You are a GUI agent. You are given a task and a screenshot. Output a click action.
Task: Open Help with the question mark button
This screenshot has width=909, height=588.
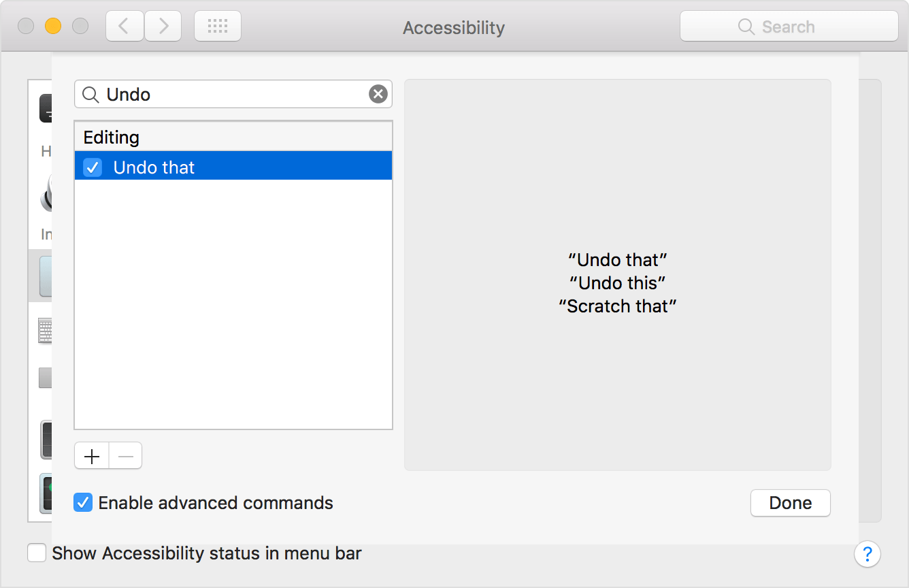[867, 554]
